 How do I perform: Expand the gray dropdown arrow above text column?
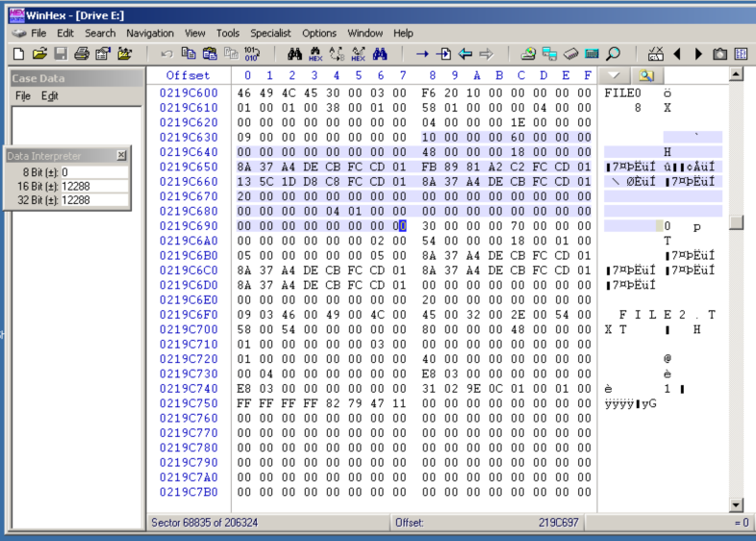(x=615, y=75)
